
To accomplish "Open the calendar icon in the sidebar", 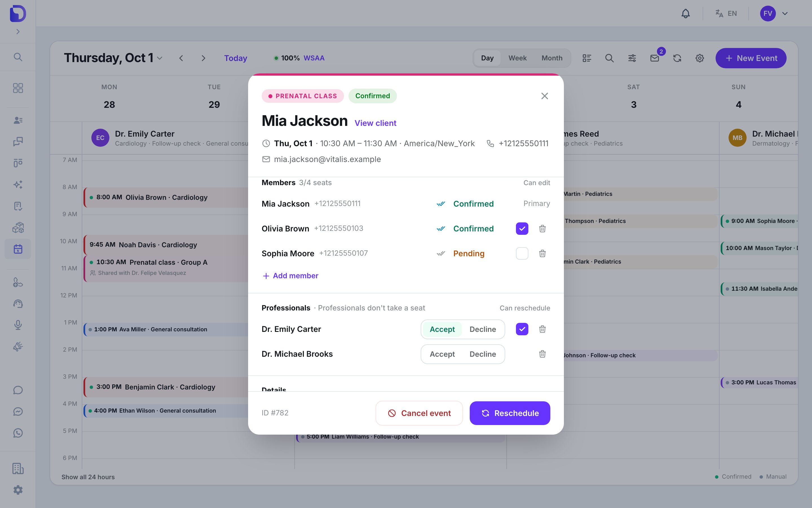I will (x=18, y=249).
